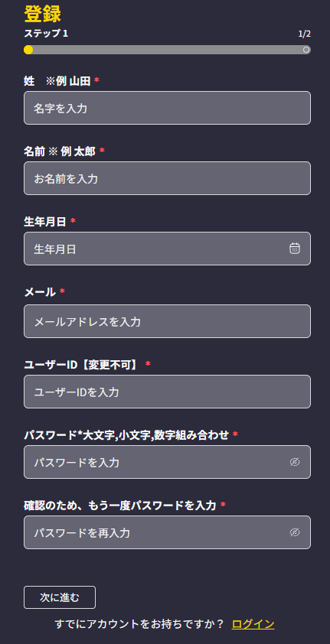The width and height of the screenshot is (330, 644).
Task: Click the step-two circle on progress bar
Action: [x=305, y=50]
